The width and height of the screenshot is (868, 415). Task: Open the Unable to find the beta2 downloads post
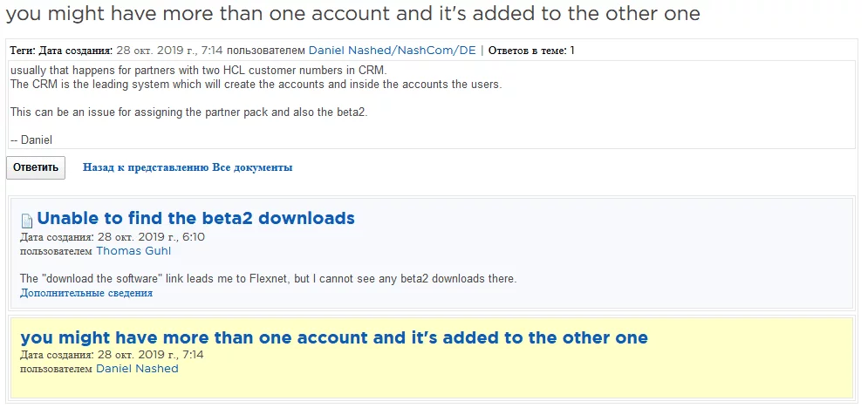pos(195,219)
